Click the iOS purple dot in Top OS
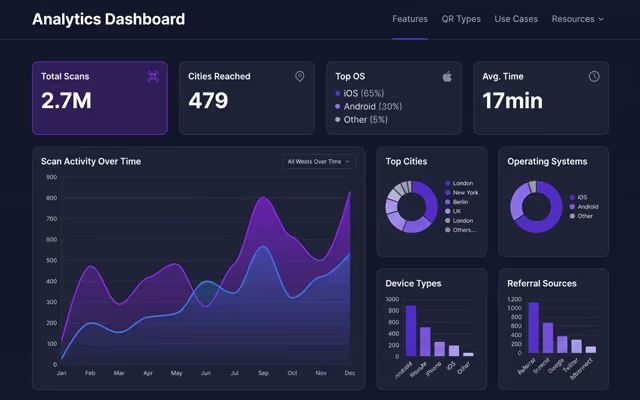The width and height of the screenshot is (640, 400). pos(338,93)
